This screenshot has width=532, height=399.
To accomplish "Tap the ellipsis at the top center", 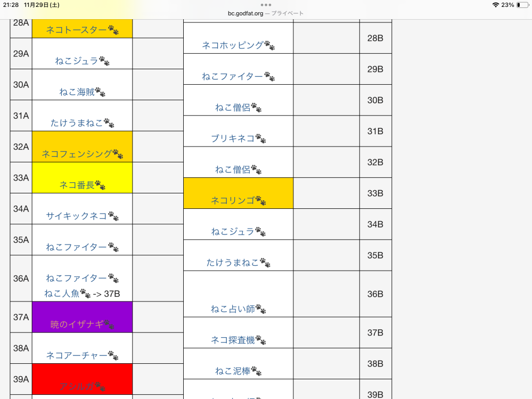I will click(x=266, y=4).
